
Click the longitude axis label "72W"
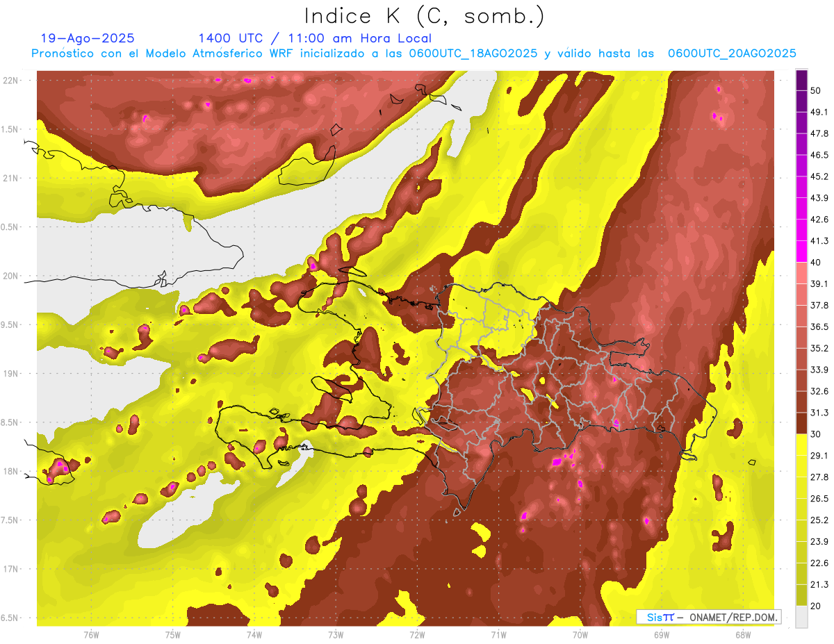tap(417, 635)
